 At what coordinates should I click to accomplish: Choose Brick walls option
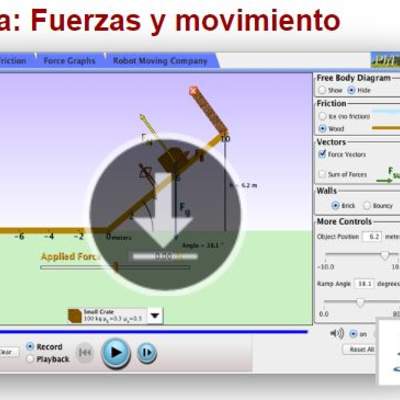[335, 205]
